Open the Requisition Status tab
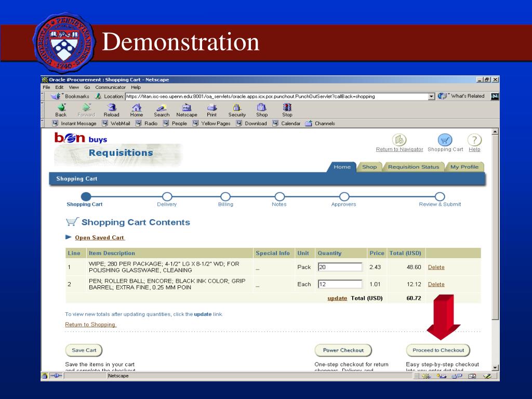The image size is (532, 399). point(414,167)
